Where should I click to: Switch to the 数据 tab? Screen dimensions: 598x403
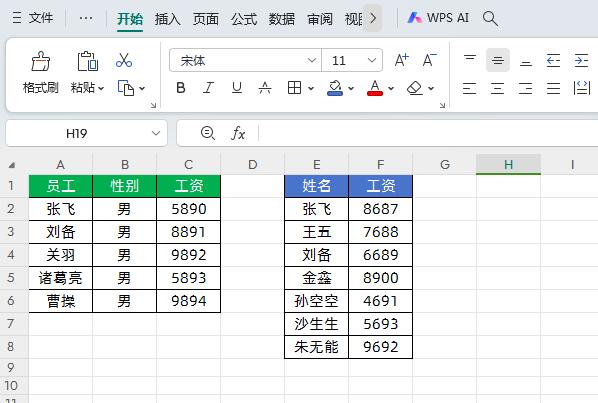281,18
